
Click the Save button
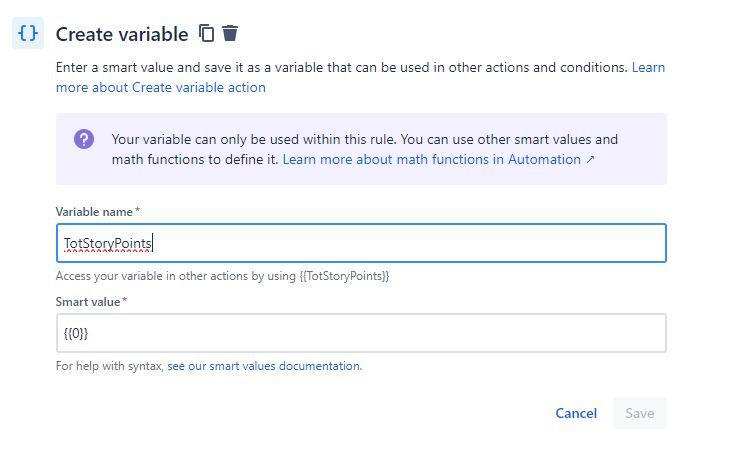coord(640,413)
